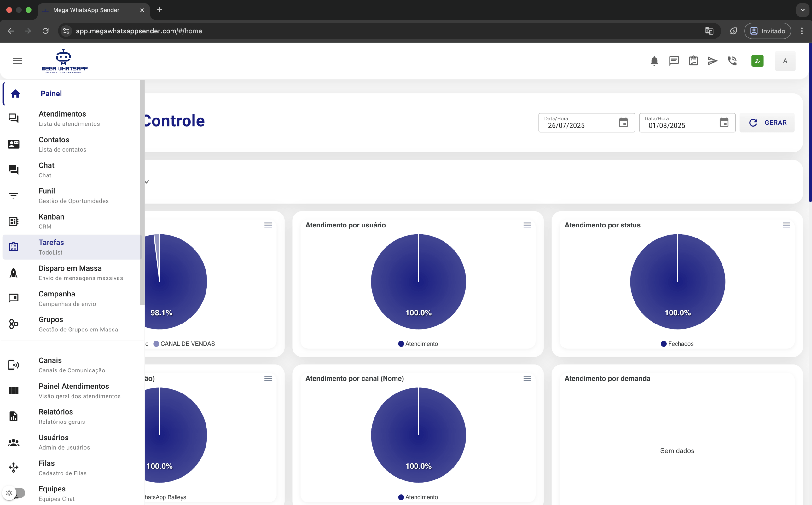This screenshot has height=505, width=812.
Task: Toggle the dark mode switch
Action: click(14, 493)
